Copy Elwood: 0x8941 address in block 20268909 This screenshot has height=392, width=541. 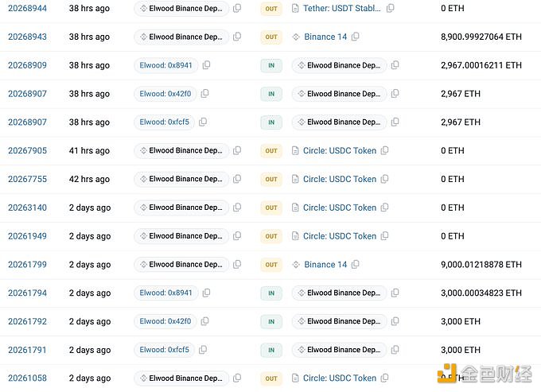[x=206, y=65]
